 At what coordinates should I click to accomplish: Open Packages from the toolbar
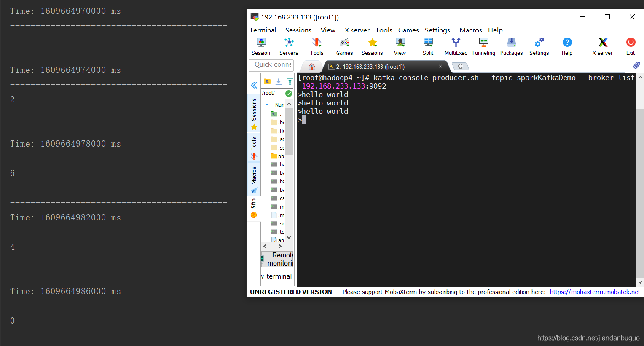pos(511,43)
